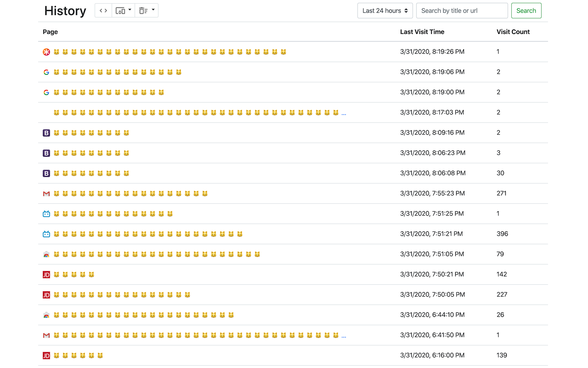Expand the truncated title ellipsis on the 8:17:03 PM row

click(344, 113)
